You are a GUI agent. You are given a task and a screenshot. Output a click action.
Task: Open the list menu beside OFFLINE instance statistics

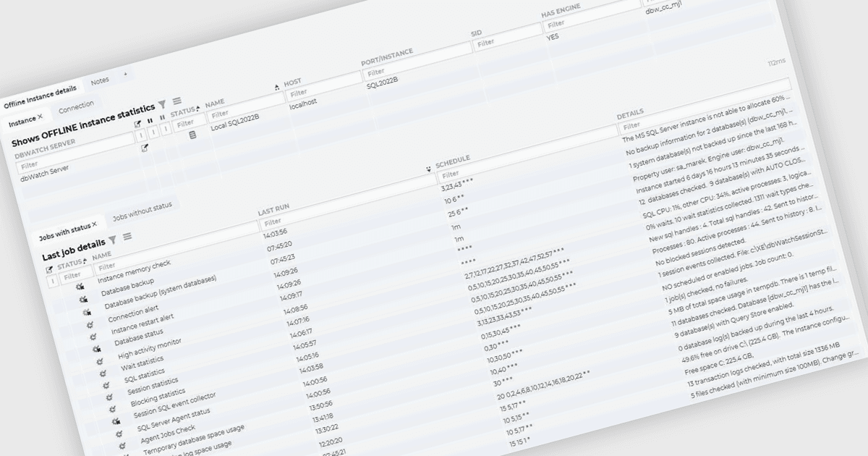pos(176,101)
